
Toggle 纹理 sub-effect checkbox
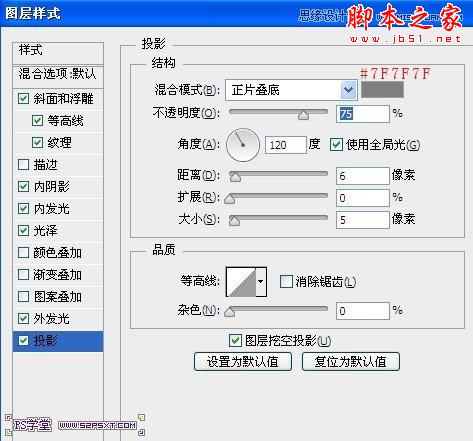click(37, 142)
